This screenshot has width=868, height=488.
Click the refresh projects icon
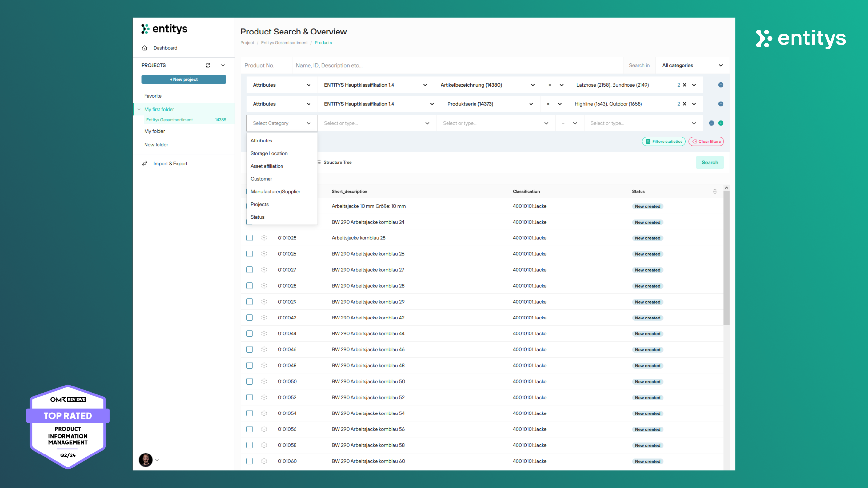pos(208,65)
